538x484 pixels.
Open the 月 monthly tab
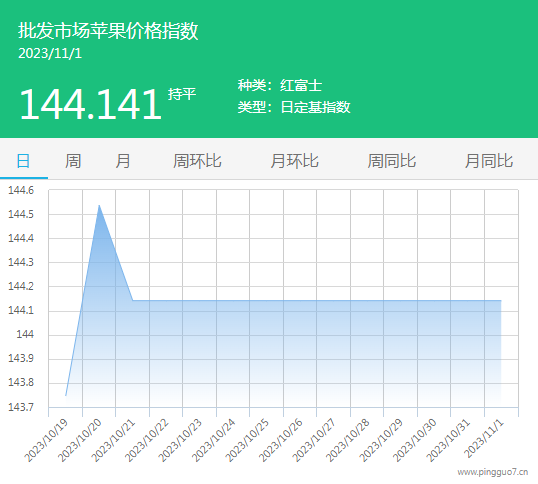point(123,161)
